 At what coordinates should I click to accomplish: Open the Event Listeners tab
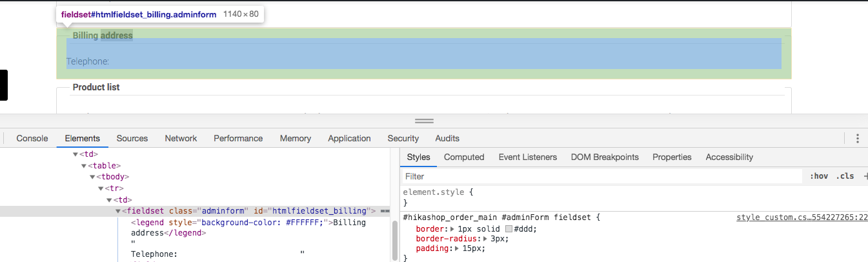[x=527, y=157]
